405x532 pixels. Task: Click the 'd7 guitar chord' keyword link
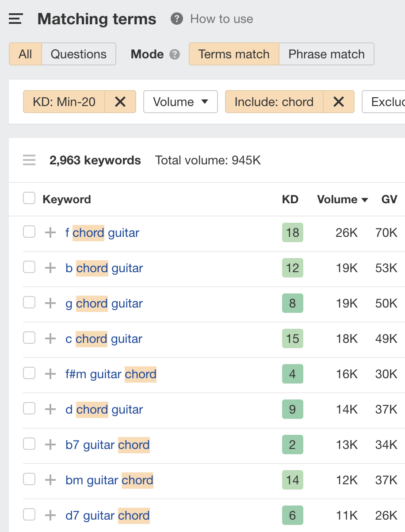(107, 515)
